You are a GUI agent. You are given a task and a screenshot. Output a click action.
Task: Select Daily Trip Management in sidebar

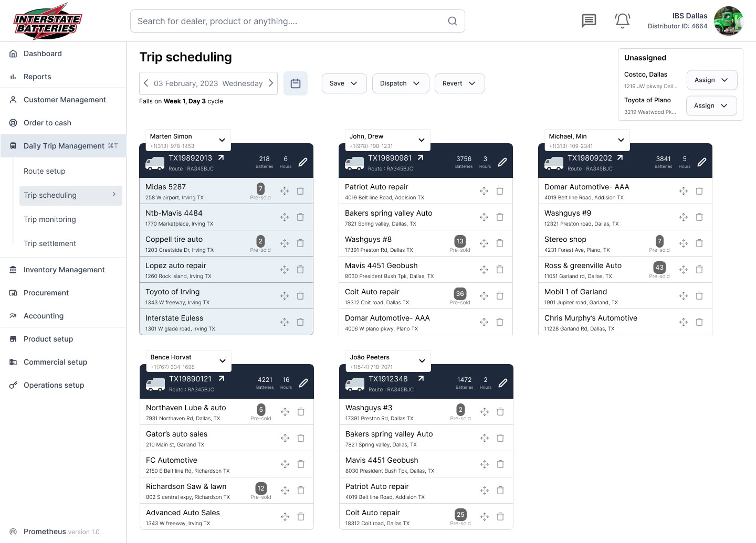tap(63, 146)
